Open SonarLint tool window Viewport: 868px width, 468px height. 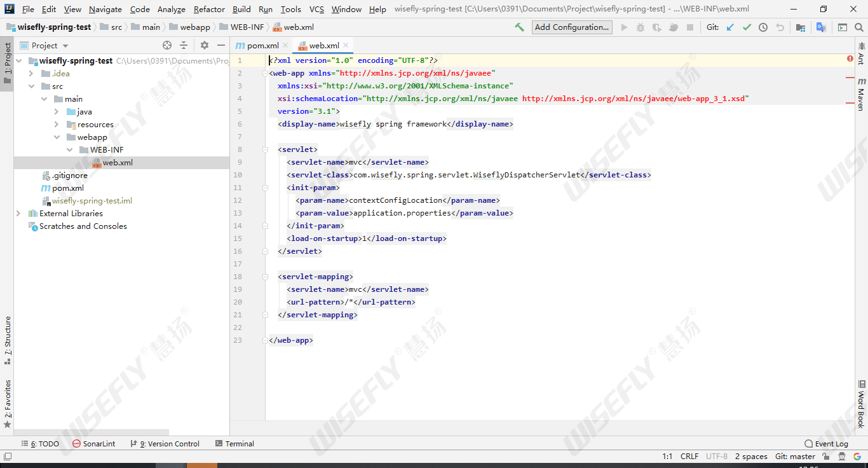[x=93, y=444]
